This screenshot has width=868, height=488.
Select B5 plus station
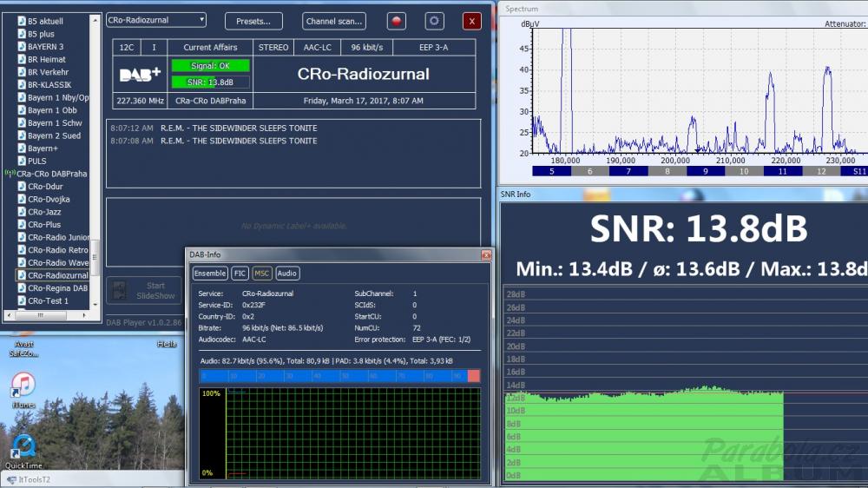(x=41, y=34)
